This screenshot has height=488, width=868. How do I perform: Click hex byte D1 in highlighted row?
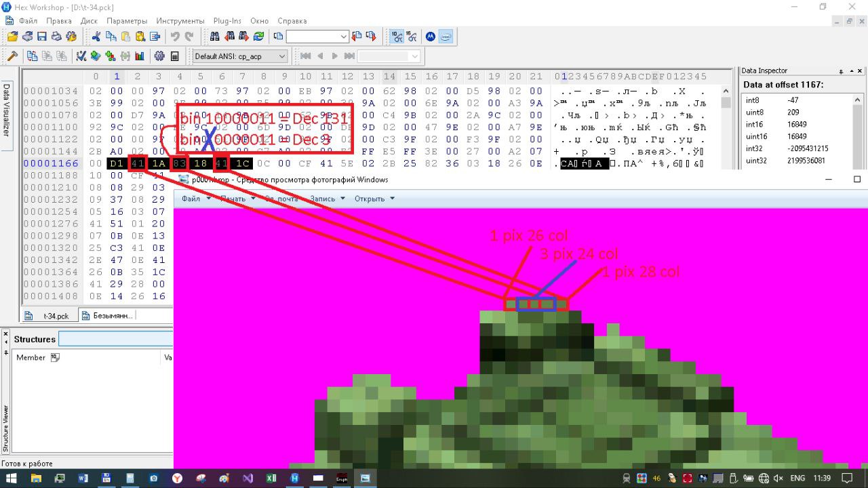point(117,163)
